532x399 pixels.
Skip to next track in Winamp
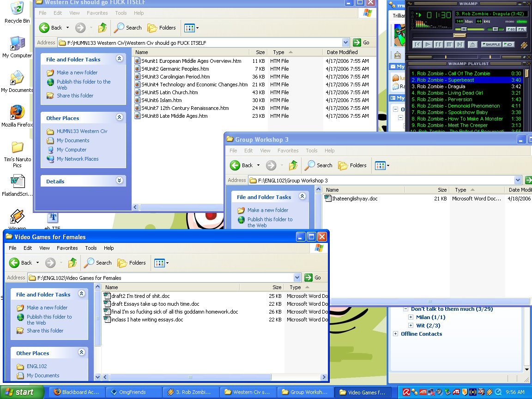(x=459, y=44)
